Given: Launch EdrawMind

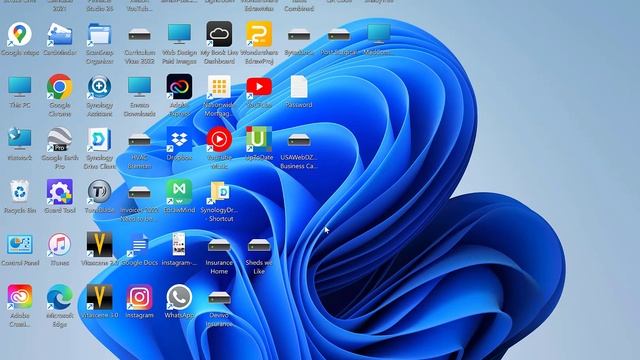Looking at the screenshot, I should pos(179,191).
